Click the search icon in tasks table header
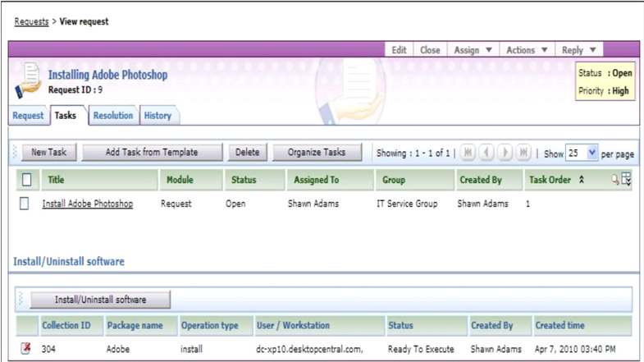644x362 pixels. pyautogui.click(x=615, y=180)
